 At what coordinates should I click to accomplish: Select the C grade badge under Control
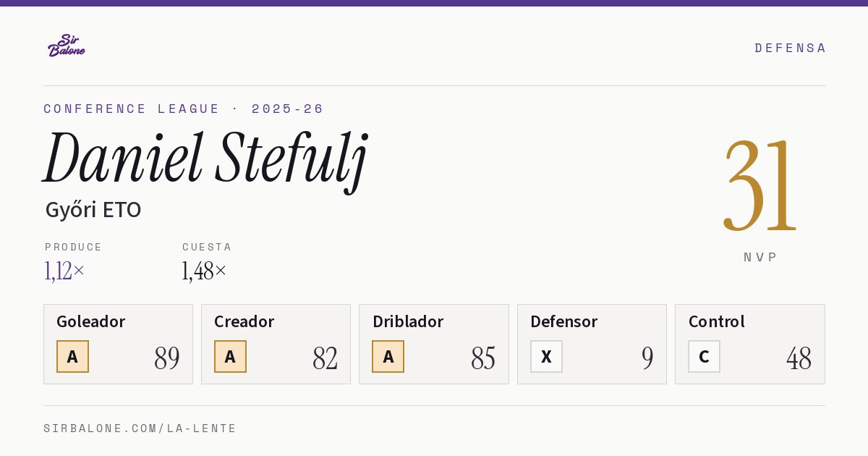[704, 356]
